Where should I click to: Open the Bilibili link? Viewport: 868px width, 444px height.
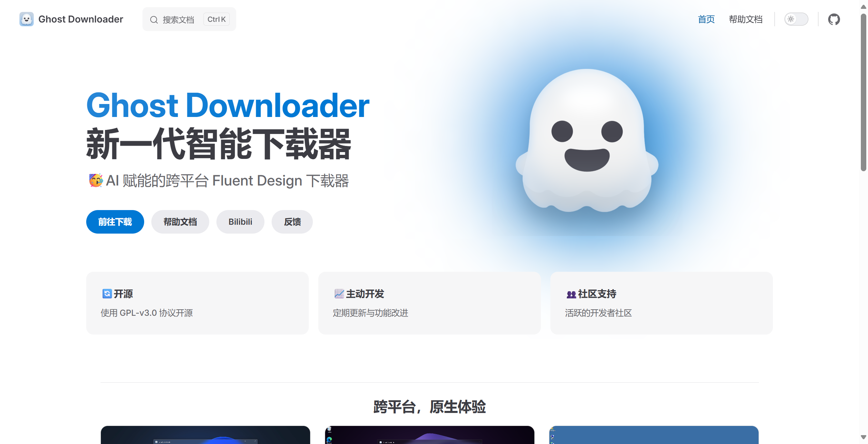[240, 222]
